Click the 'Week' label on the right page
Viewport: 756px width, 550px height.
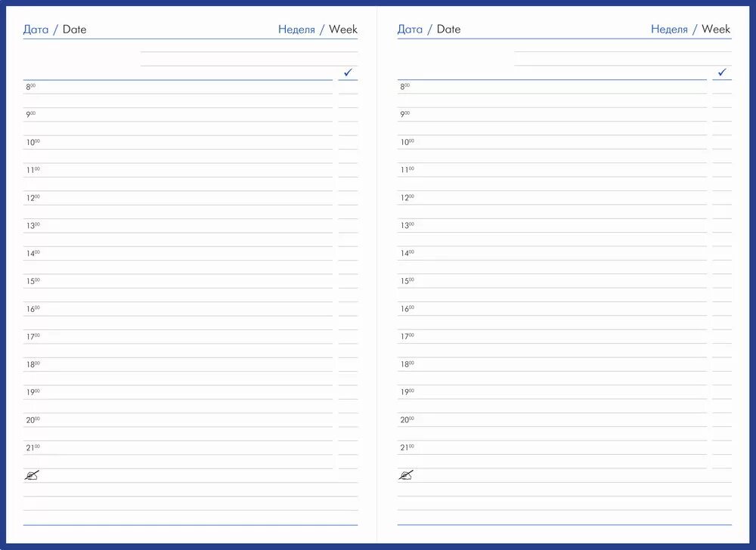coord(716,29)
